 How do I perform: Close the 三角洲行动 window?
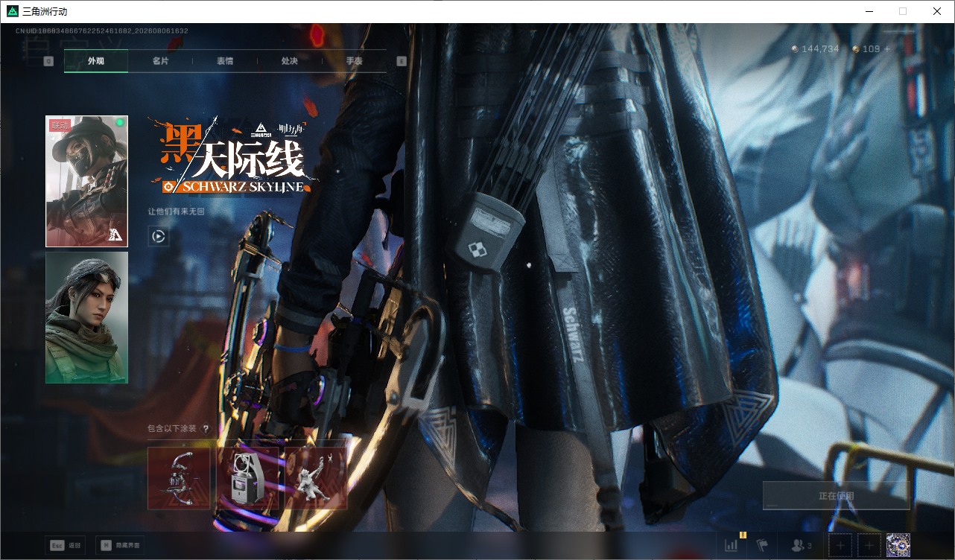click(x=937, y=11)
